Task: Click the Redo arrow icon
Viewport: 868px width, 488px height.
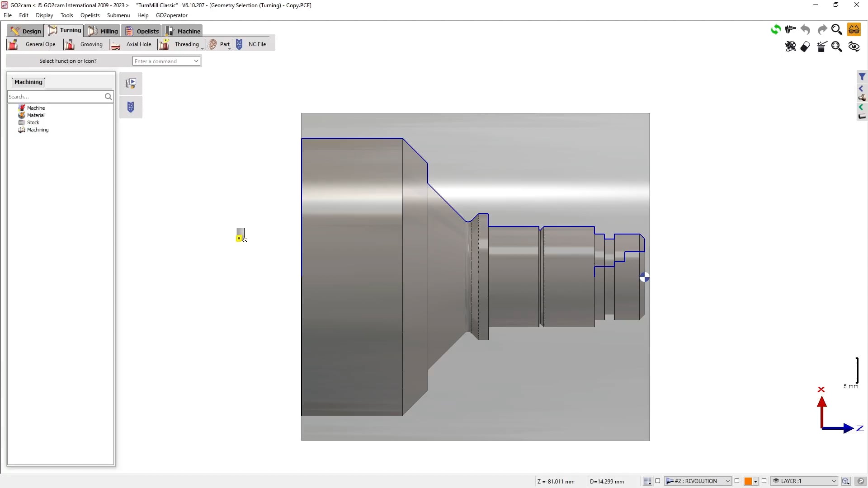Action: tap(822, 29)
